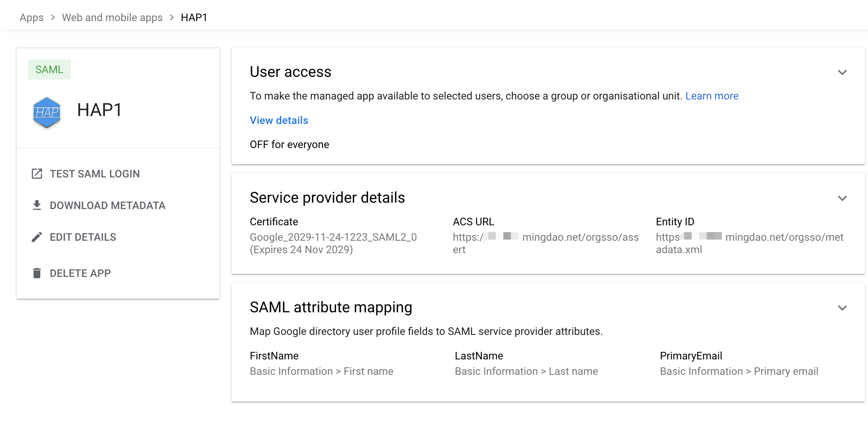Click the Edit Details pencil icon
The height and width of the screenshot is (440, 868).
click(37, 237)
